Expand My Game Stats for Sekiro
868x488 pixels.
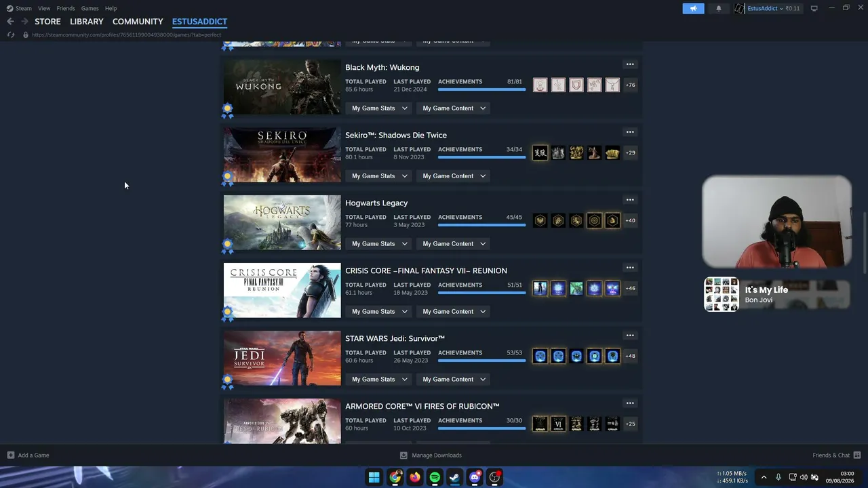[x=380, y=176]
